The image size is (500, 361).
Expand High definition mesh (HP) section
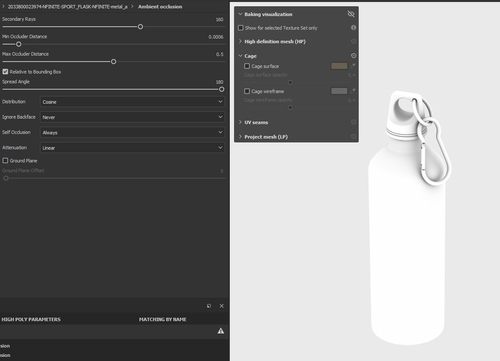(240, 41)
